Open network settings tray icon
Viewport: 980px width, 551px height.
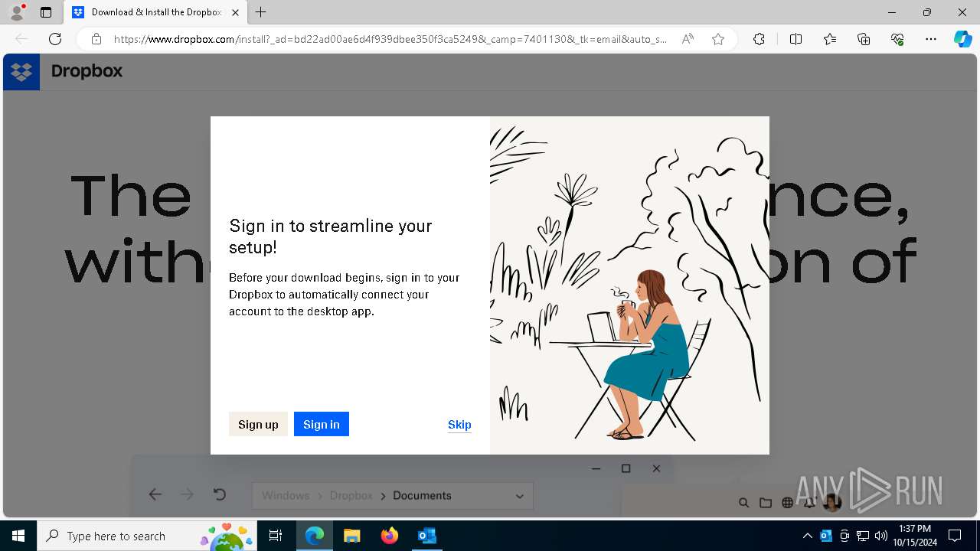[x=863, y=536]
